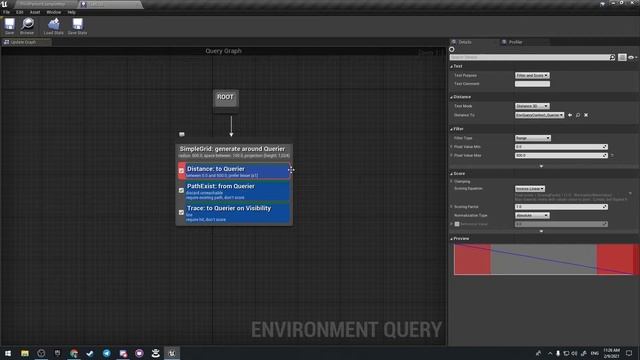The width and height of the screenshot is (640, 360).
Task: Click the Float Value Max field
Action: point(561,156)
